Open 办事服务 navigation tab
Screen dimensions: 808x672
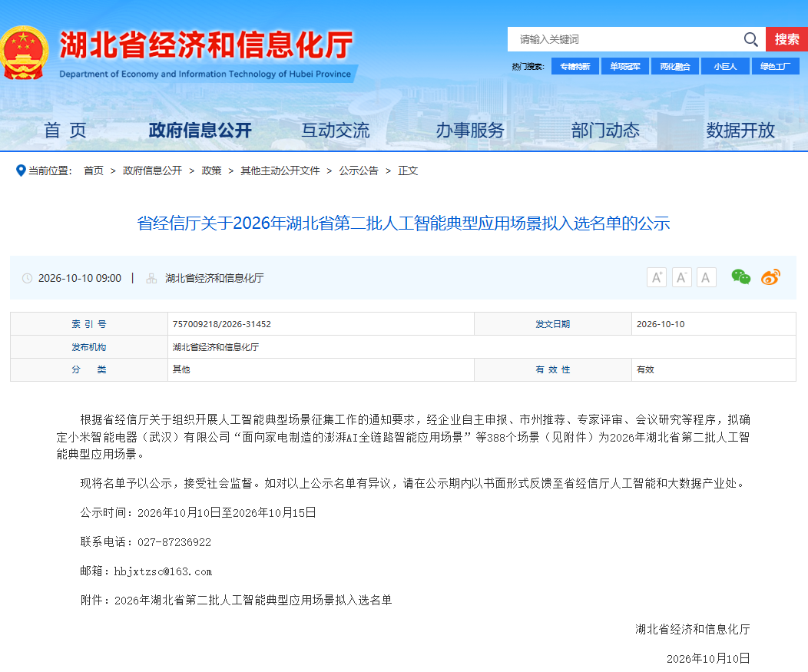pos(470,131)
